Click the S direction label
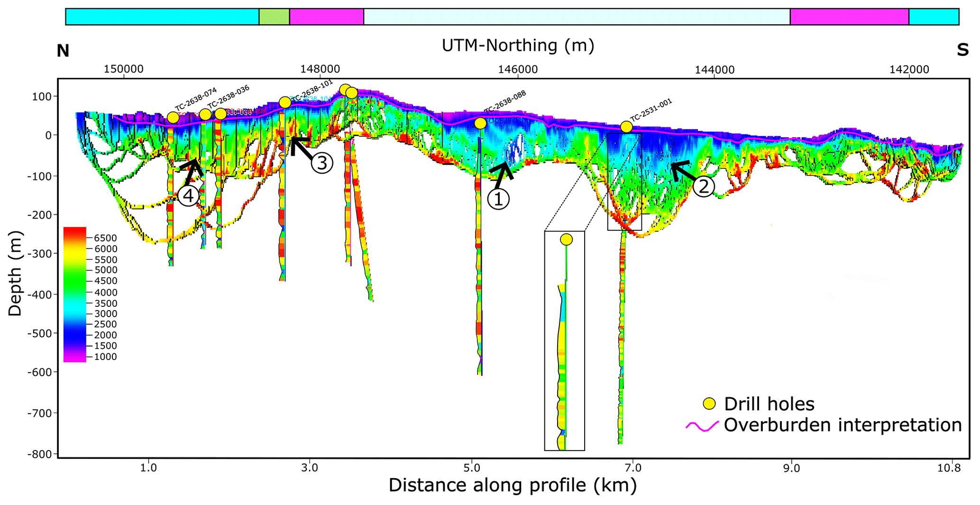Image resolution: width=980 pixels, height=505 pixels. 962,50
